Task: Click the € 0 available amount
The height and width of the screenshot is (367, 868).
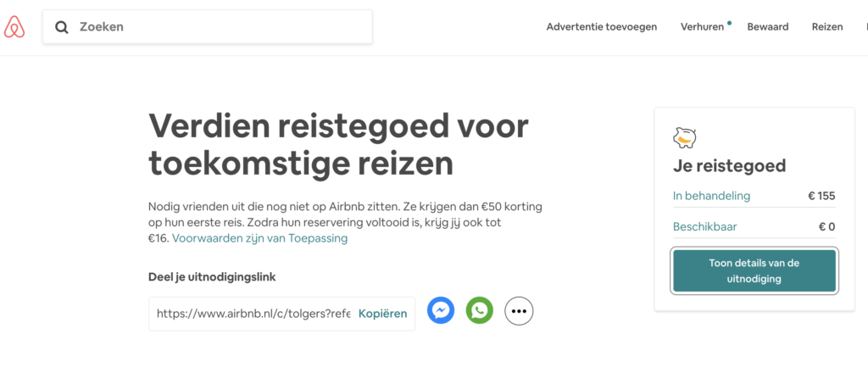Action: 827,226
